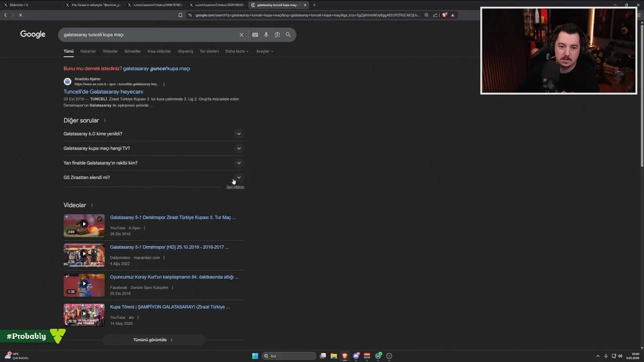Open options for Diğer sorular section

point(105,121)
